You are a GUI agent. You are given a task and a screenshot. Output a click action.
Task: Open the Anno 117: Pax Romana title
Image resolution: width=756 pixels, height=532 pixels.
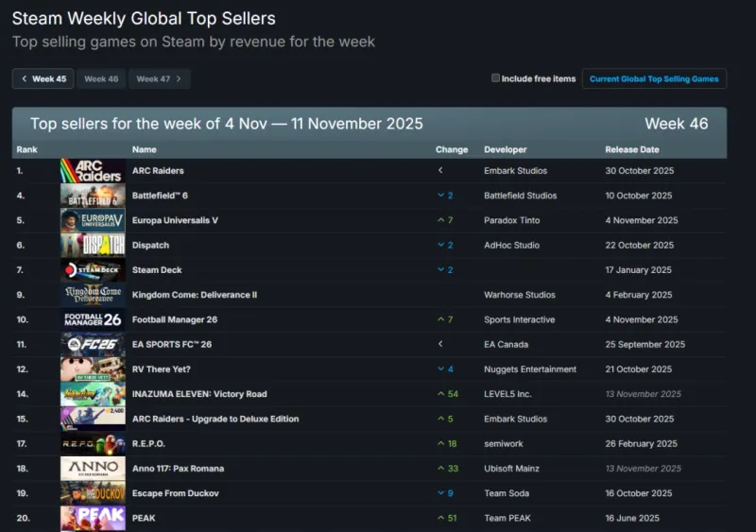178,469
